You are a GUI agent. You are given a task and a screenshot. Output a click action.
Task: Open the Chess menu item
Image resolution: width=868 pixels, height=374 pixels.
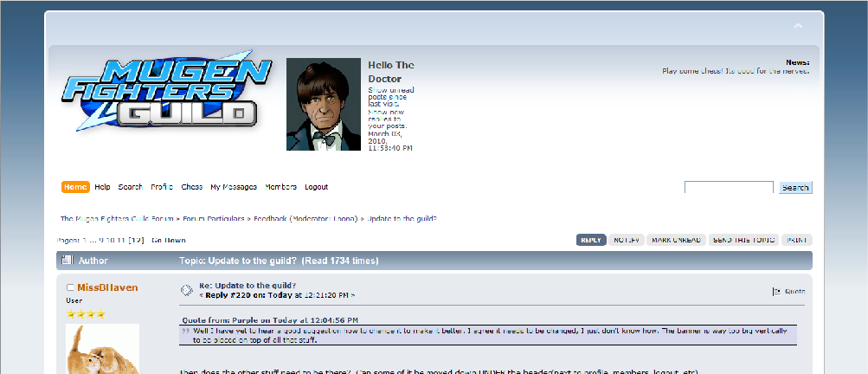[191, 187]
